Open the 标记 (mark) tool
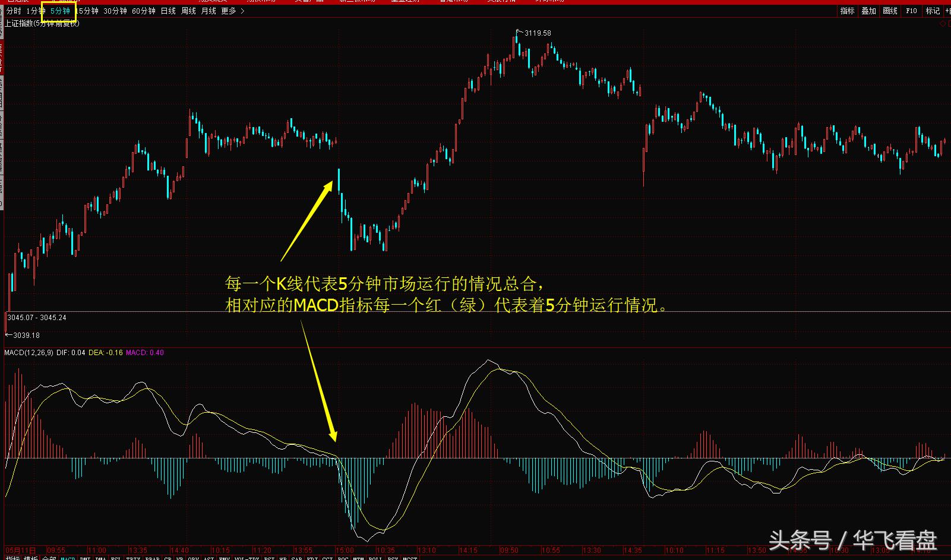Screen dimensions: 951x560 click(x=933, y=11)
